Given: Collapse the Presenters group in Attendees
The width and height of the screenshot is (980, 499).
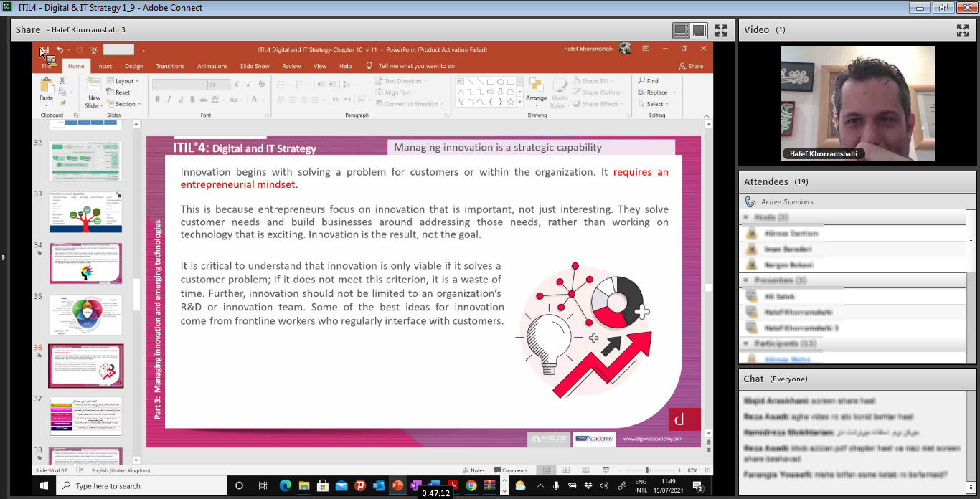Looking at the screenshot, I should pos(747,280).
